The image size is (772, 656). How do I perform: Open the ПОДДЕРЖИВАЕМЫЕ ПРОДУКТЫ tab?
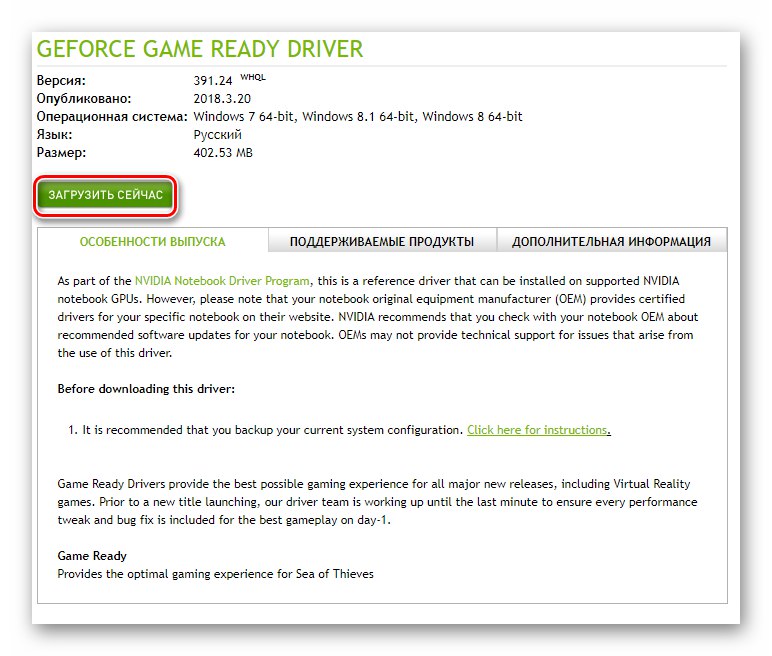[x=382, y=241]
